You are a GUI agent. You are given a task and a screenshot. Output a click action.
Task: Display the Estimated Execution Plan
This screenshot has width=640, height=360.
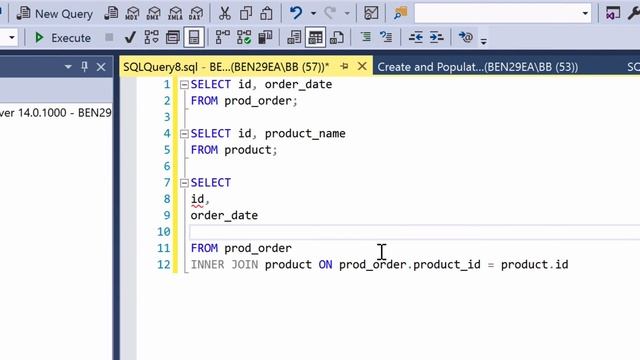(151, 38)
